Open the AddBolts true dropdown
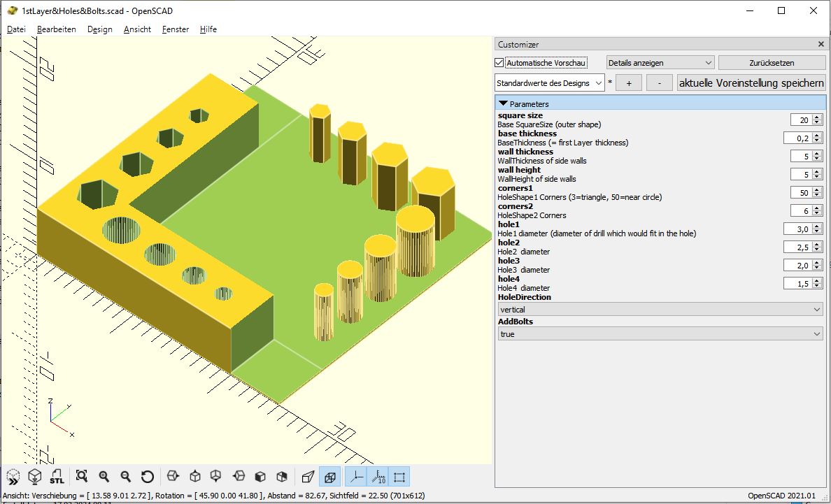Screen dimensions: 831x504 click(x=660, y=333)
